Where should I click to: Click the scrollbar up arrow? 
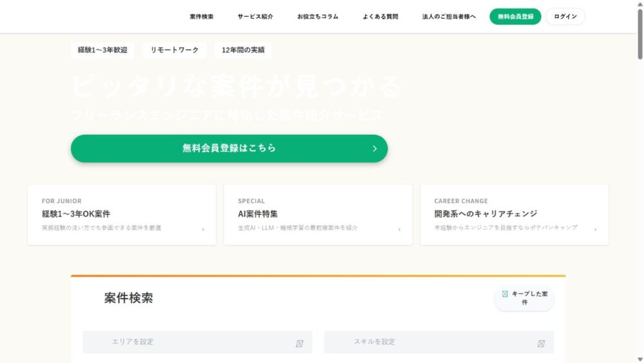pyautogui.click(x=640, y=4)
